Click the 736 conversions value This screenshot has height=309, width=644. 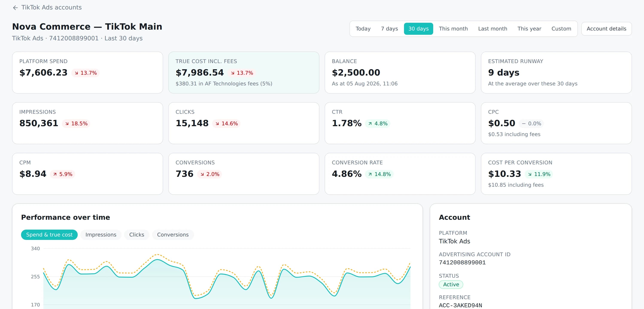[x=184, y=174]
